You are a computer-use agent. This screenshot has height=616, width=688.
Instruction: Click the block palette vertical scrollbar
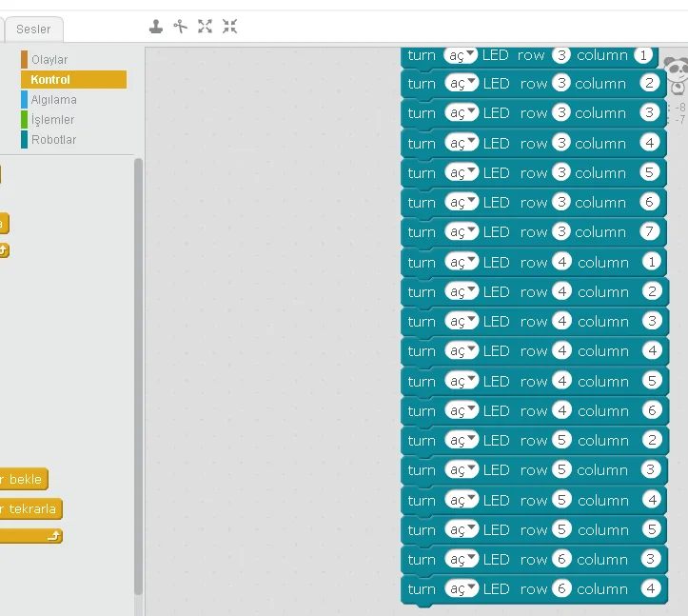[x=138, y=376]
